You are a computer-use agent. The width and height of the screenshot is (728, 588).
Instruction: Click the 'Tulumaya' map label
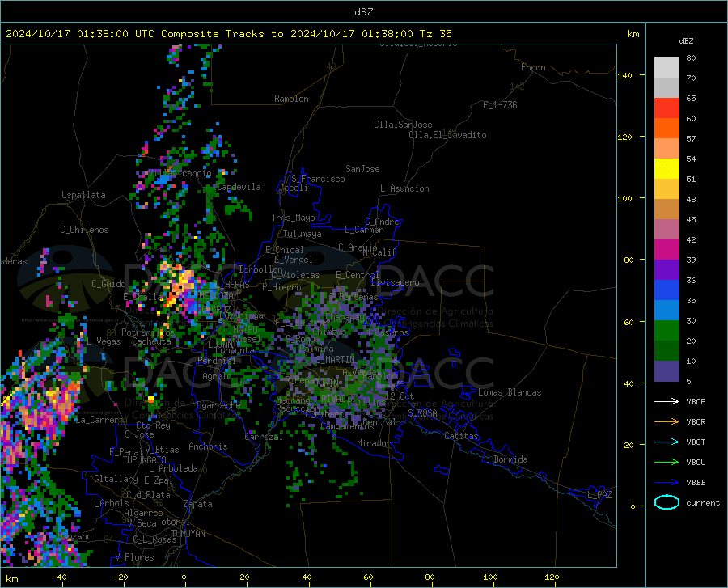point(303,234)
